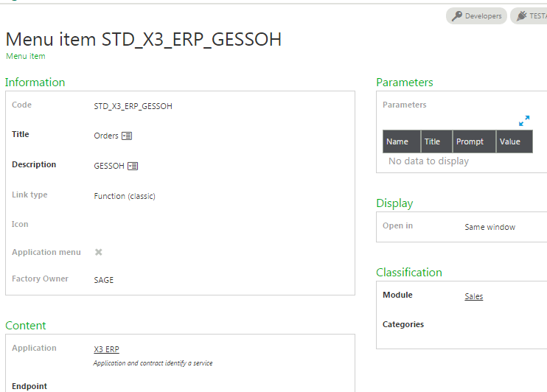Open the Title translation icon next to Orders

pos(127,136)
